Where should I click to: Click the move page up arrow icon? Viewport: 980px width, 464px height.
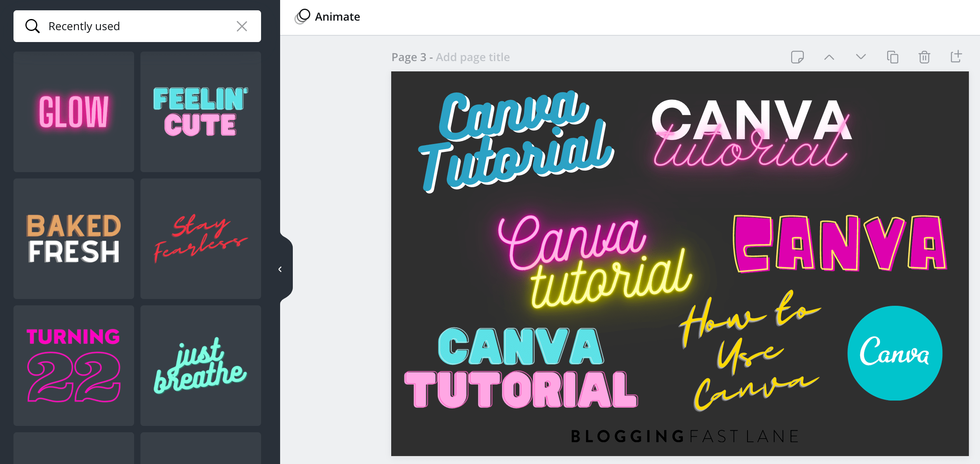click(829, 58)
